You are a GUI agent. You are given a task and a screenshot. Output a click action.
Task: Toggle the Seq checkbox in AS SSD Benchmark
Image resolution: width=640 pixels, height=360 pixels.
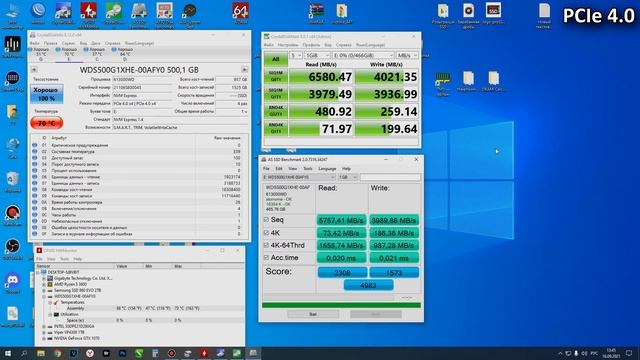point(267,220)
